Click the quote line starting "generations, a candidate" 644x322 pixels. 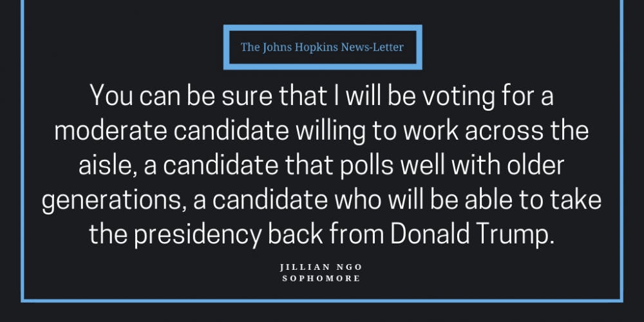pyautogui.click(x=321, y=200)
